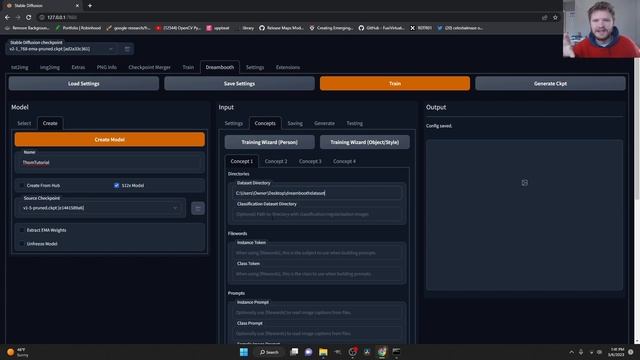The width and height of the screenshot is (640, 360).
Task: Open the GitHub Release Maps bookmark
Action: point(281,28)
